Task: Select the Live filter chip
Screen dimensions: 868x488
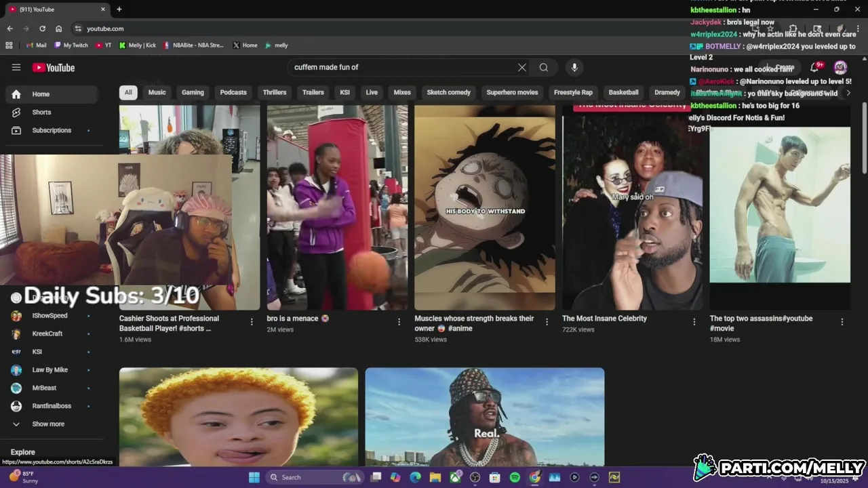Action: point(372,92)
